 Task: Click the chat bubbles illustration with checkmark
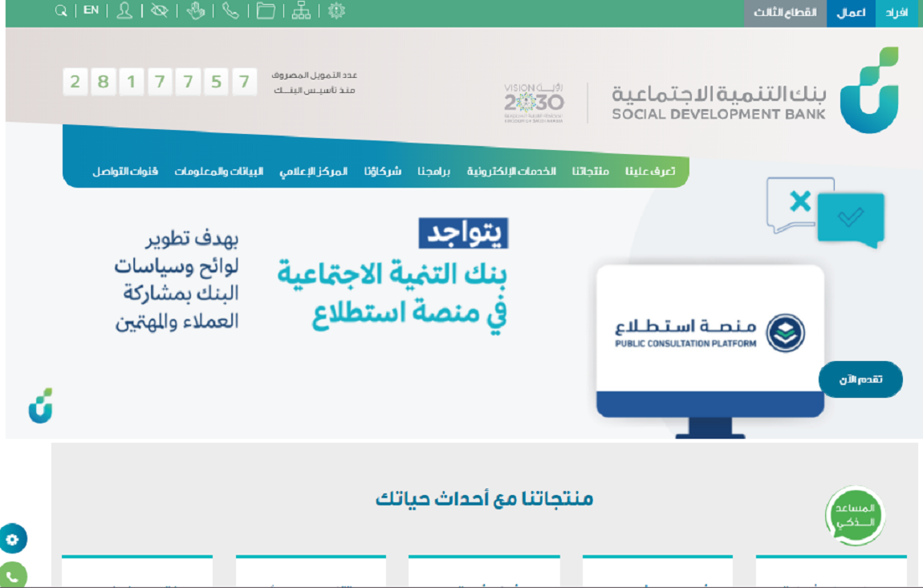[825, 212]
